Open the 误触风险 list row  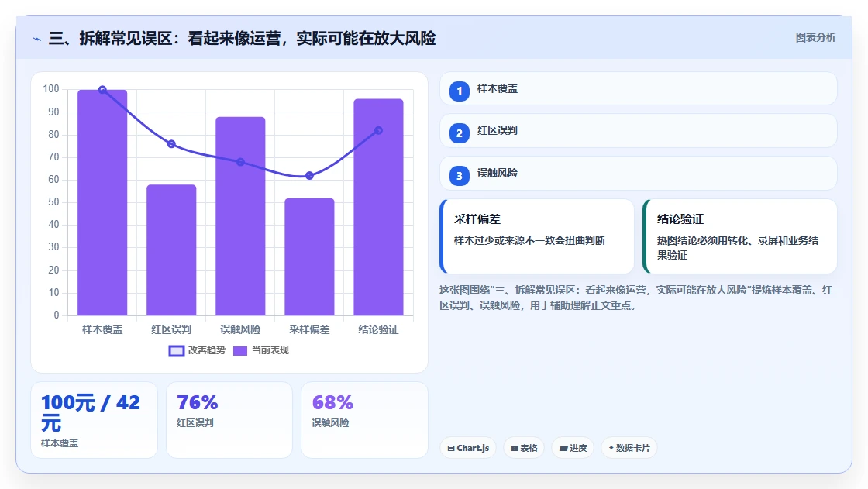coord(638,174)
